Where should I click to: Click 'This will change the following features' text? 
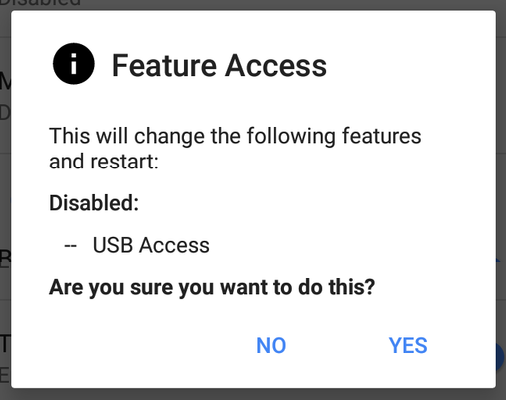[x=235, y=136]
